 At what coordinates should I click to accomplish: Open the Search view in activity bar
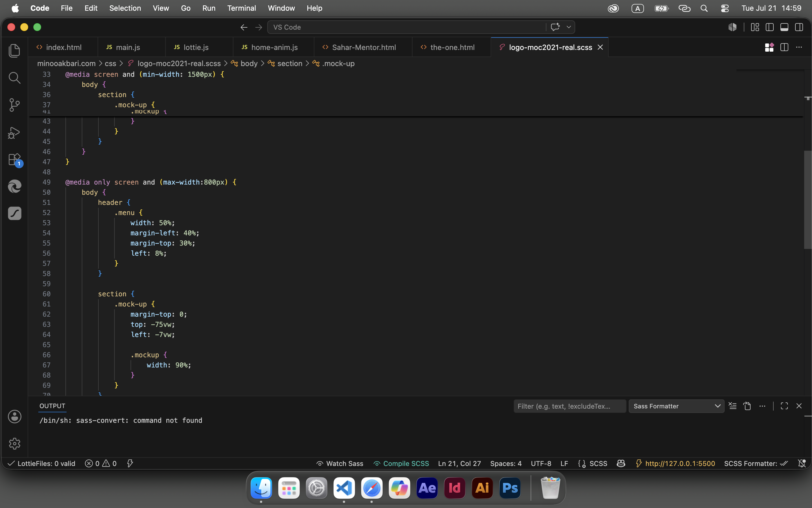coord(14,78)
